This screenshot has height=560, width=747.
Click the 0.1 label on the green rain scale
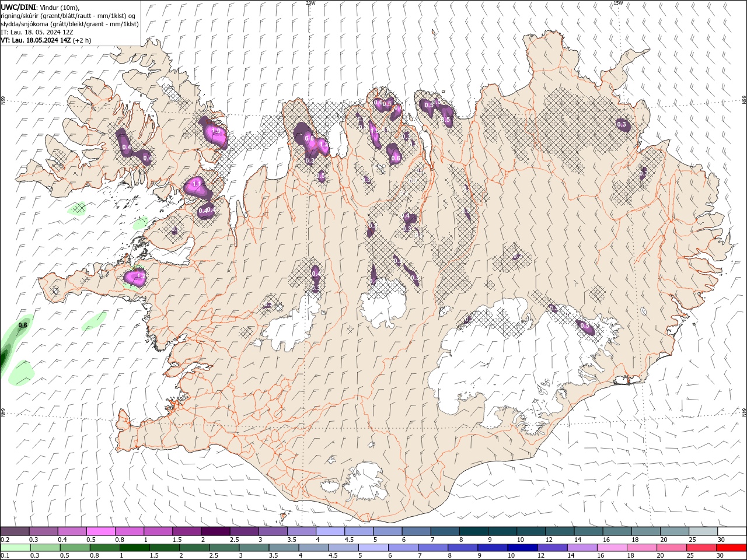[x=5, y=556]
